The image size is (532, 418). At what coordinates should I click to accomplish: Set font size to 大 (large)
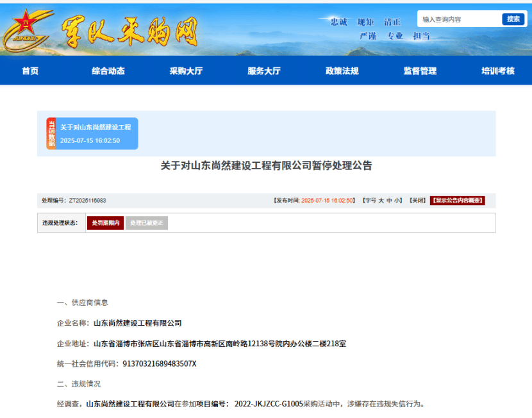(381, 201)
